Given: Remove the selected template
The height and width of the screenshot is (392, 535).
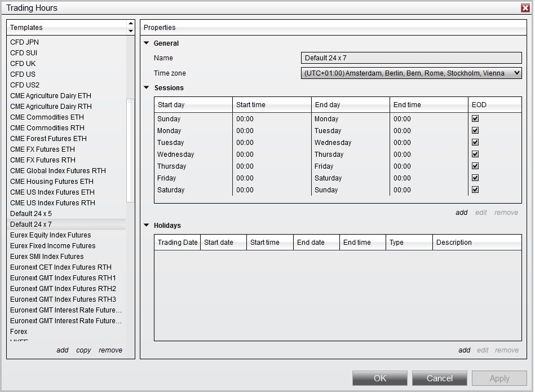Looking at the screenshot, I should [x=110, y=350].
